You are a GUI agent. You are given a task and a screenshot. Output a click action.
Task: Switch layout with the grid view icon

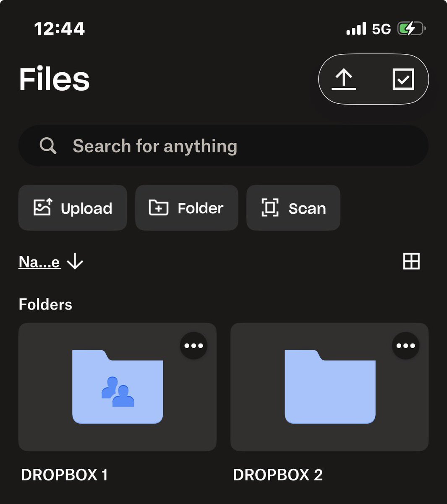411,261
